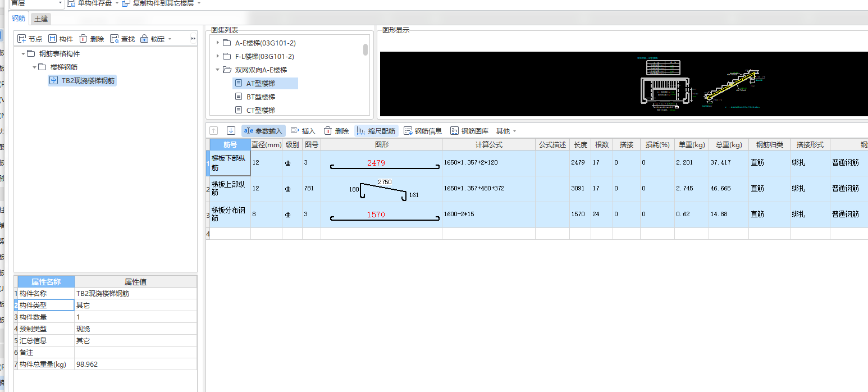Image resolution: width=868 pixels, height=392 pixels.
Task: Click the 2479 rebar shape figure
Action: point(381,163)
